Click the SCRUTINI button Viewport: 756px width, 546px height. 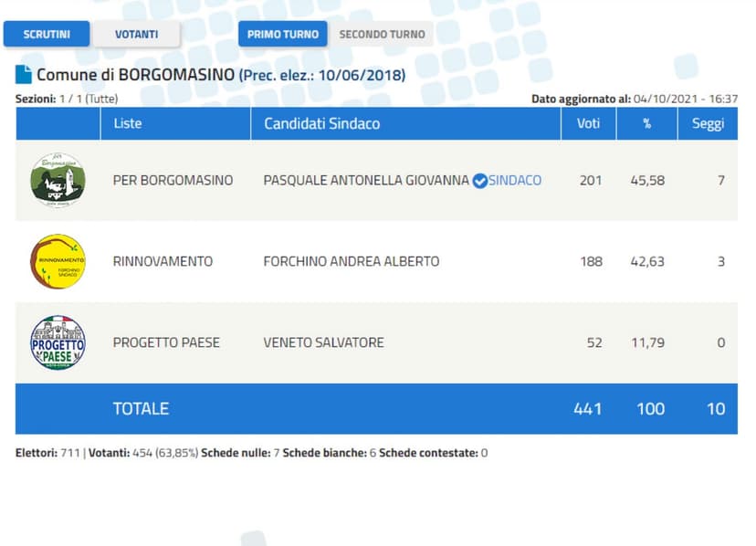[x=47, y=34]
